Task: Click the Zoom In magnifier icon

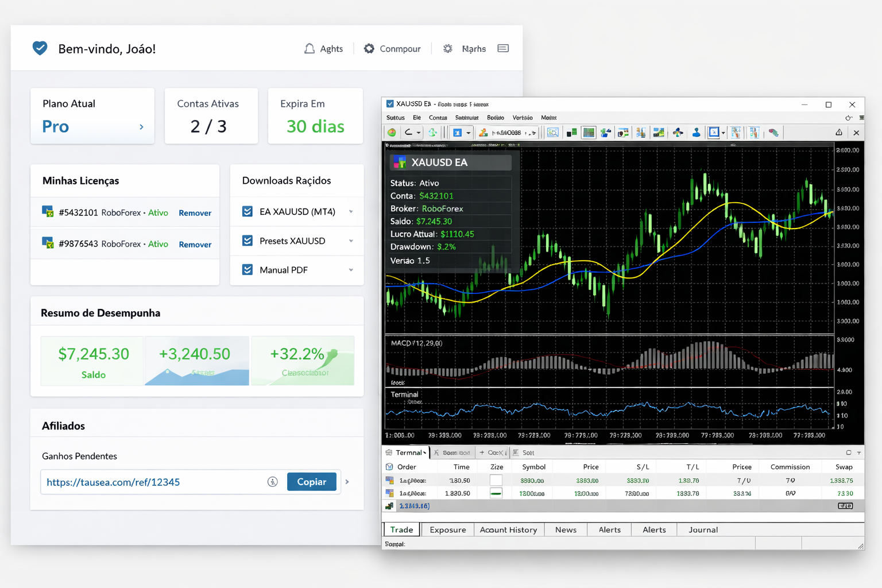Action: click(553, 133)
